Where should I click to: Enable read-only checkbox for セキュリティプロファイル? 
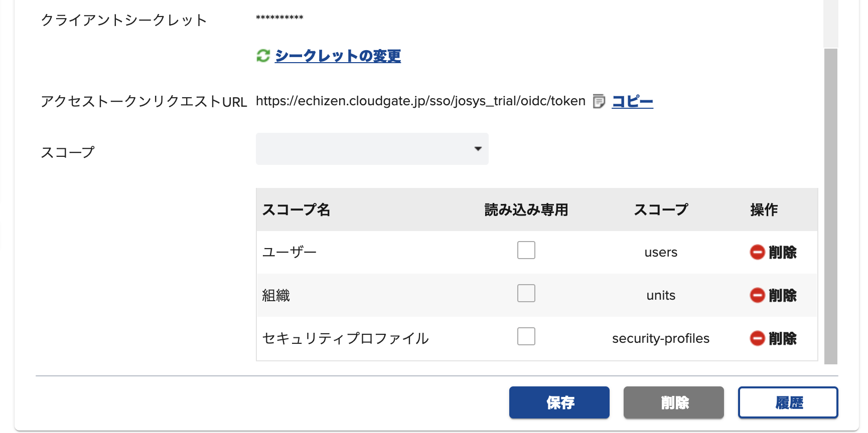[526, 336]
